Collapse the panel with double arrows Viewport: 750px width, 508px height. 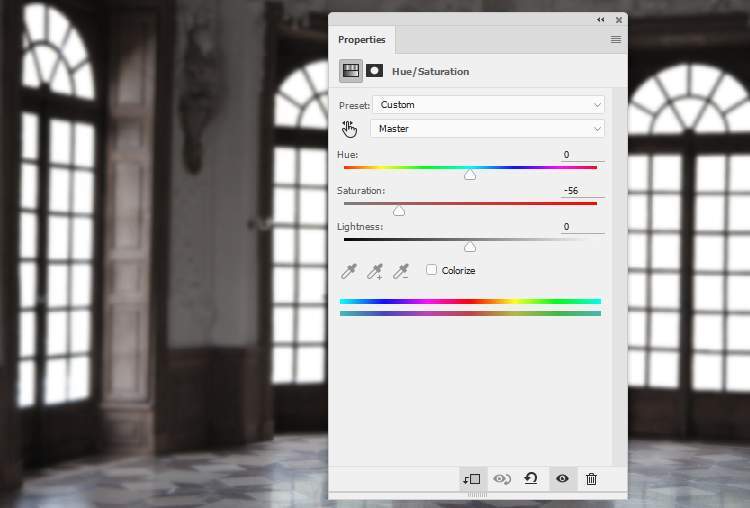601,20
